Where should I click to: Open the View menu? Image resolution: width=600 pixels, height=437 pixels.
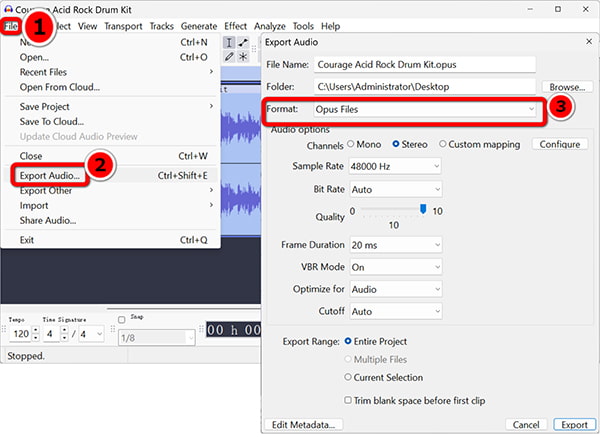click(87, 26)
